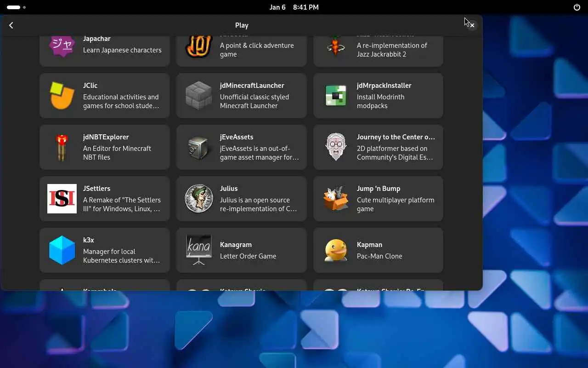Open the clock showing Jan 6 8:41 PM

pyautogui.click(x=294, y=7)
